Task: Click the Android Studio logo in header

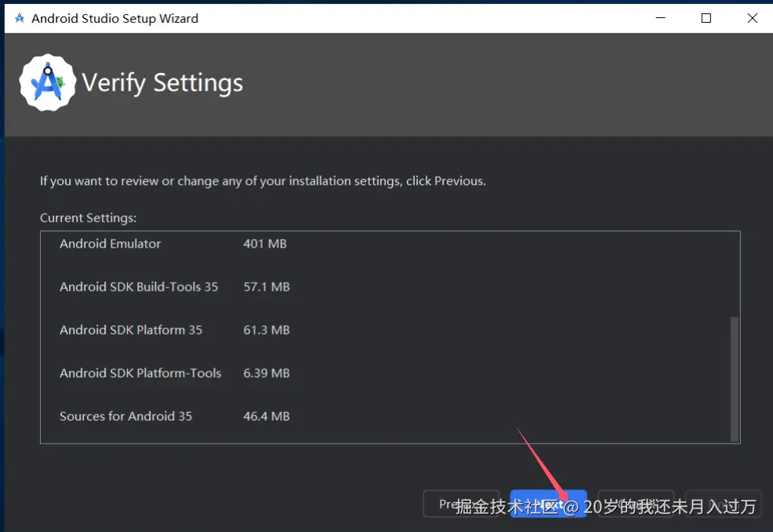Action: click(47, 82)
